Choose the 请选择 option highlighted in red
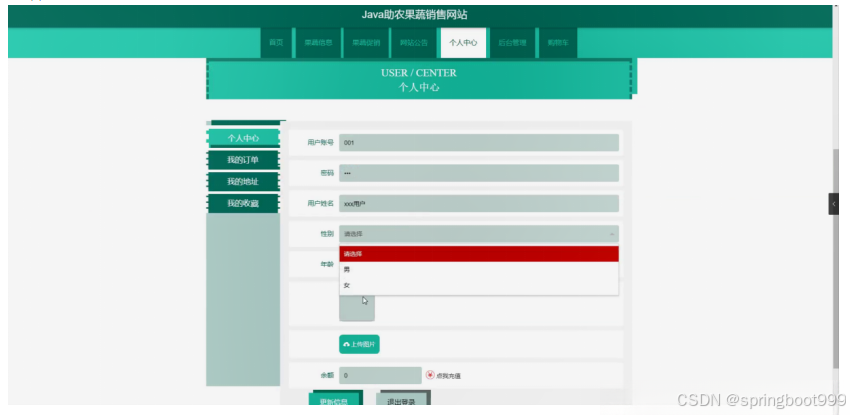 [x=479, y=254]
